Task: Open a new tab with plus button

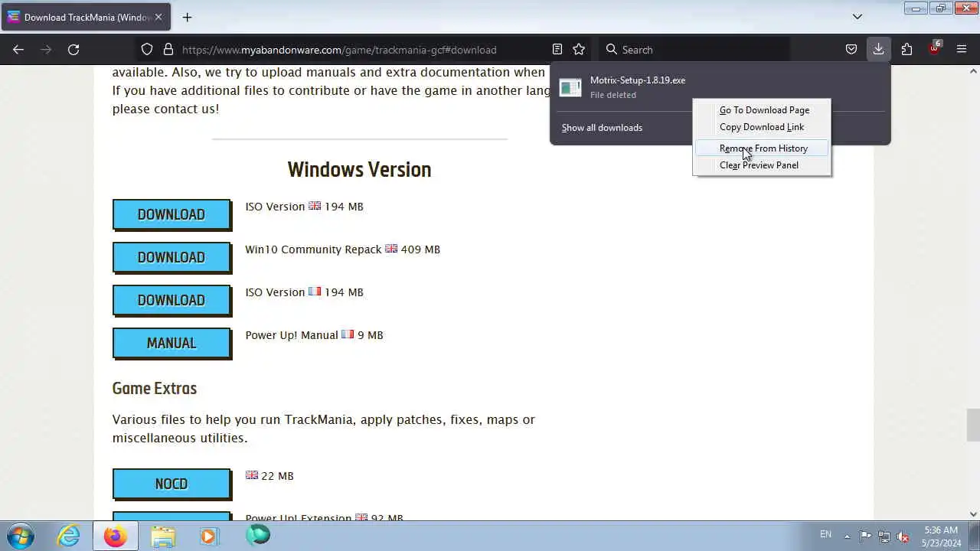Action: coord(187,17)
